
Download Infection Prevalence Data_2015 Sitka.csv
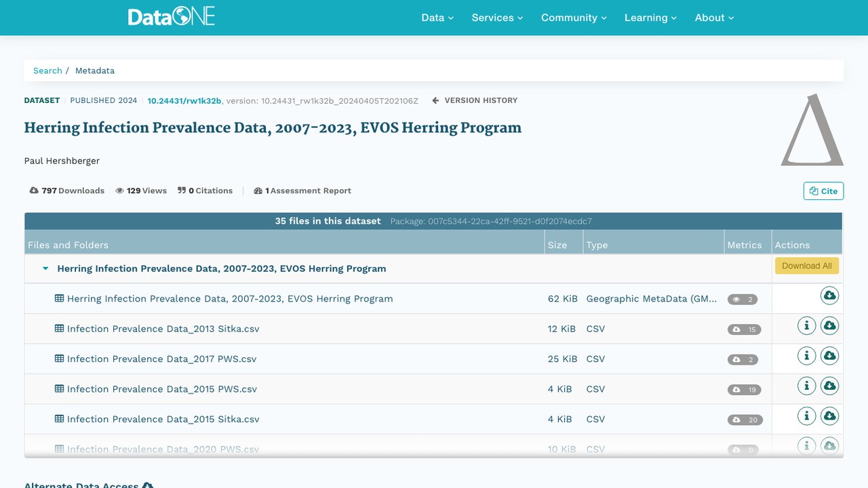pos(829,415)
